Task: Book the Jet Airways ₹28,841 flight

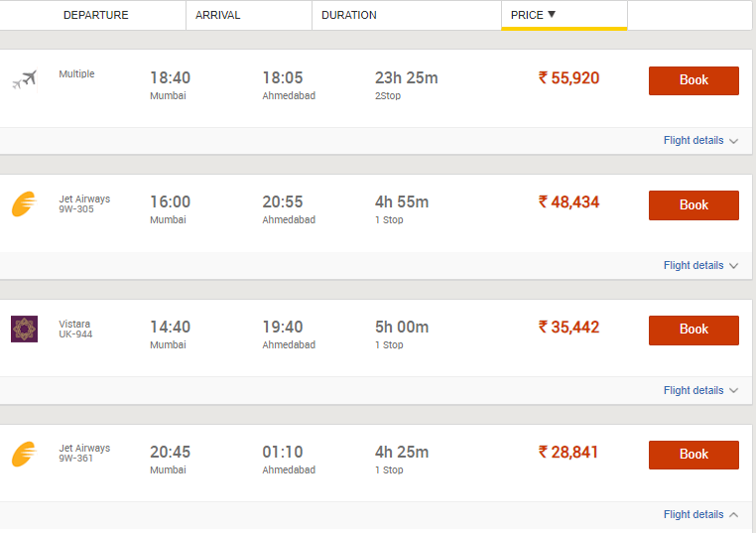Action: [693, 455]
